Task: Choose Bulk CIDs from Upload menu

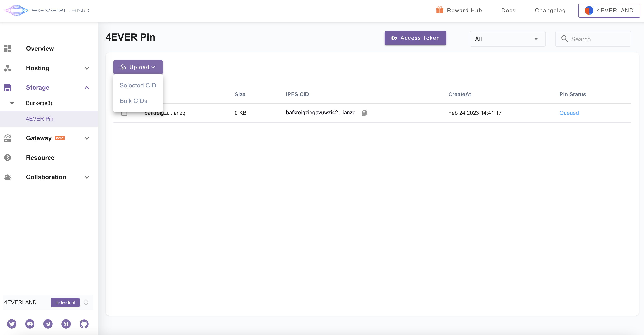Action: coord(133,101)
